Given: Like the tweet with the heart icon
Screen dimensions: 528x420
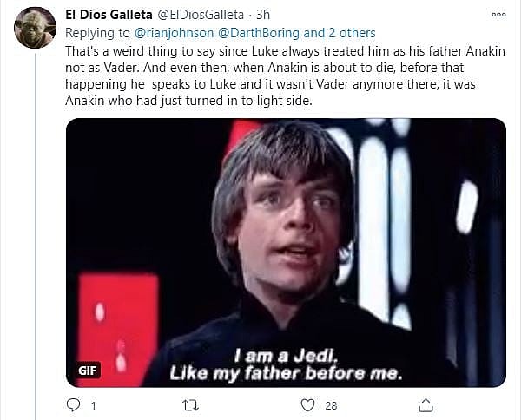Looking at the screenshot, I should click(x=307, y=404).
